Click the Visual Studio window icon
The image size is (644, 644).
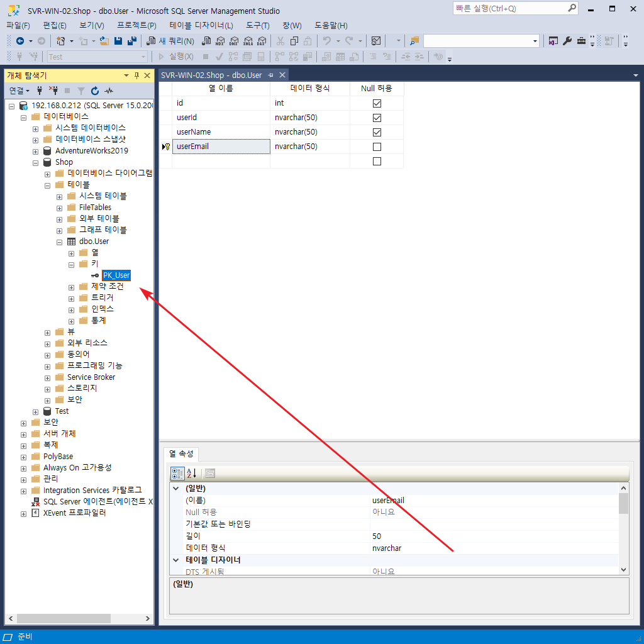(x=553, y=41)
